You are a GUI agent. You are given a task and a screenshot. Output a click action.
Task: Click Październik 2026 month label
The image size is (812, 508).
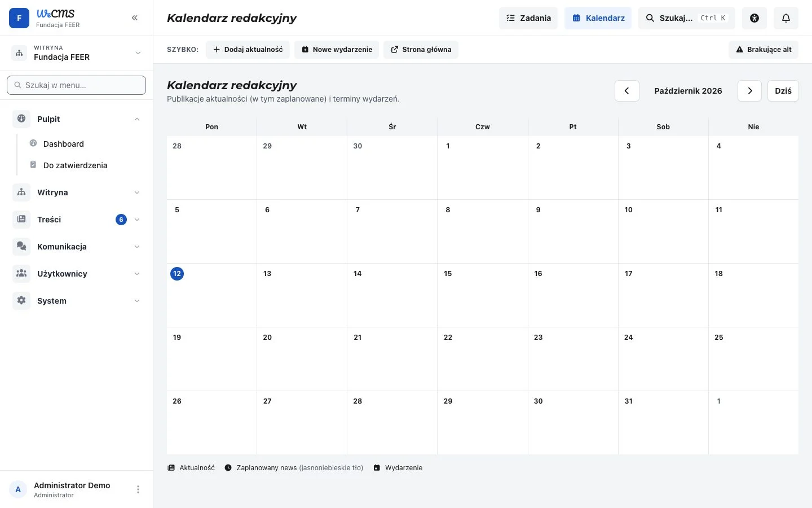coord(689,91)
